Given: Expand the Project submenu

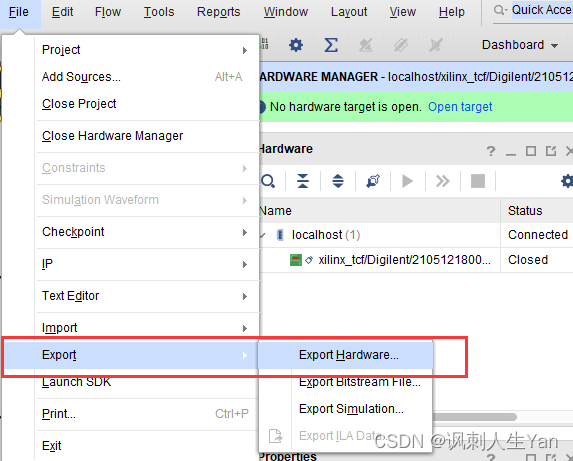Looking at the screenshot, I should click(x=245, y=50).
